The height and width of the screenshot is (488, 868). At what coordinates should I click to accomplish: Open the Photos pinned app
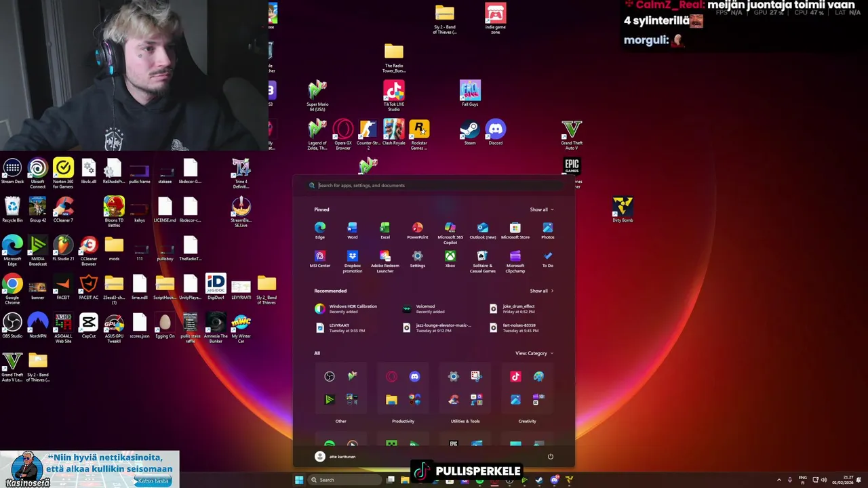tap(548, 230)
